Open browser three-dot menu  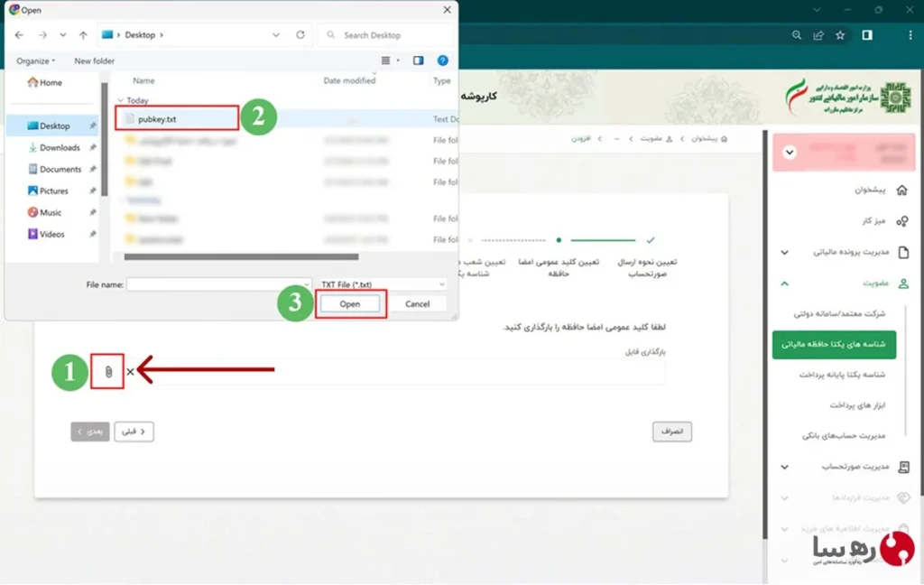point(910,35)
